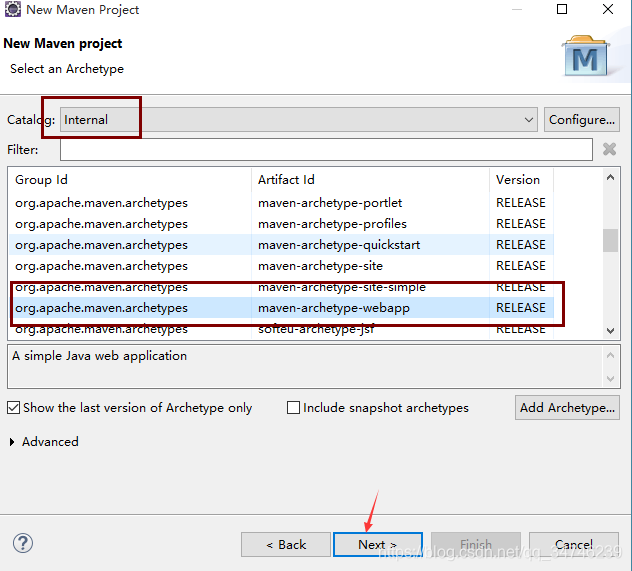This screenshot has height=571, width=632.
Task: Click RELEASE version in the webapp row
Action: click(521, 308)
